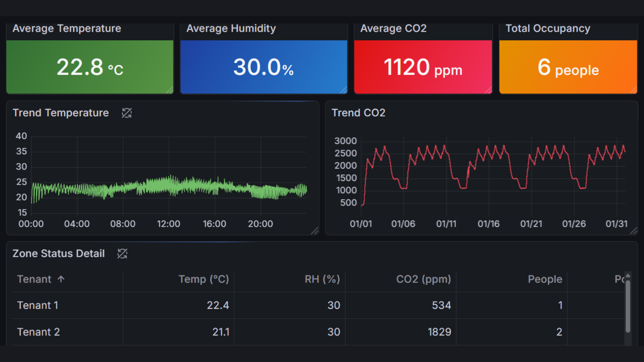Click the People column header
Image resolution: width=644 pixels, height=362 pixels.
point(545,279)
